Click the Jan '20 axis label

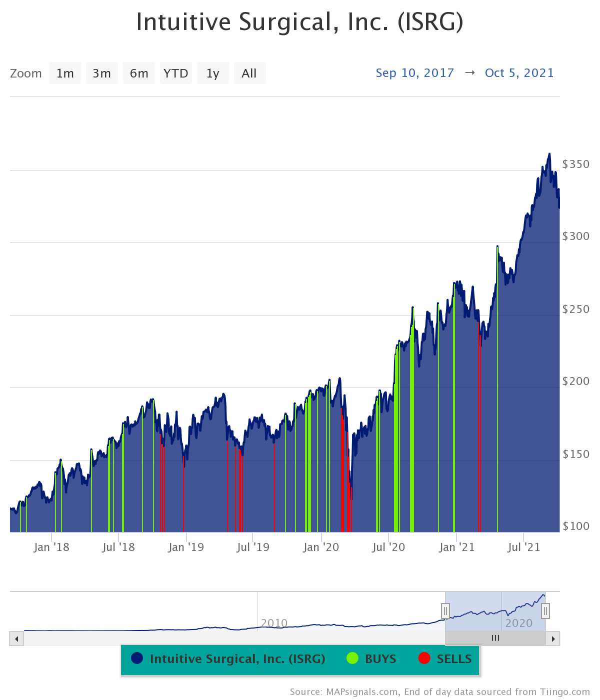click(321, 547)
